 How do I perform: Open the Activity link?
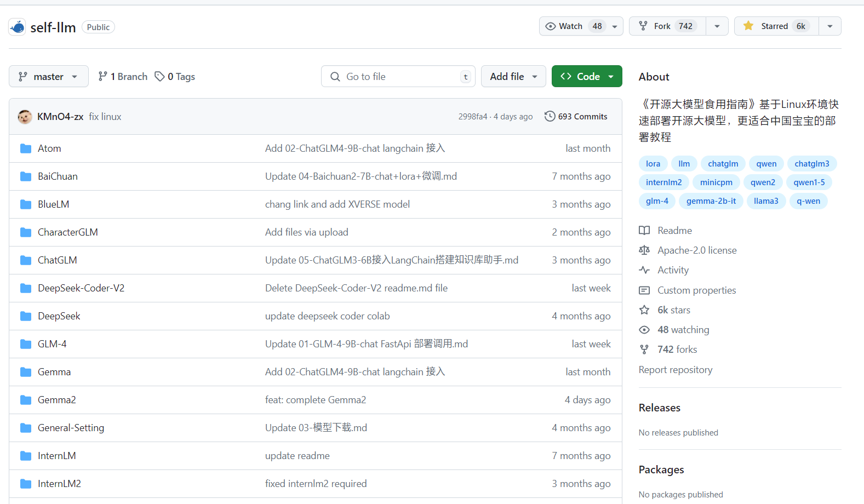673,270
